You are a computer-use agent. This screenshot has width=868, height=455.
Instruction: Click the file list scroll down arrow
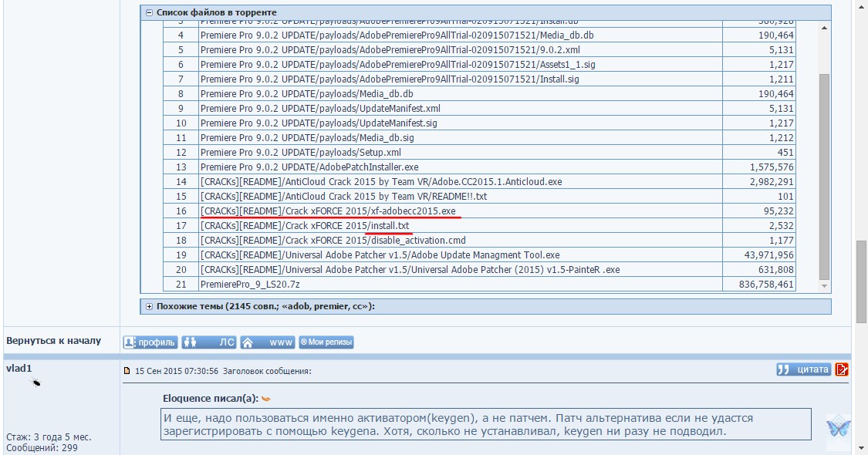coord(824,286)
